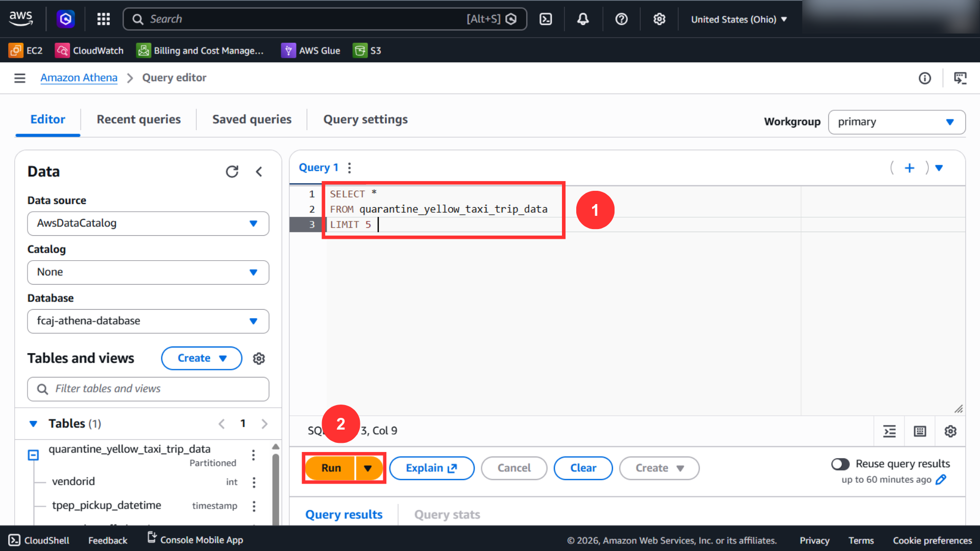This screenshot has height=551, width=980.
Task: Open the Privacy footer link
Action: tap(814, 540)
